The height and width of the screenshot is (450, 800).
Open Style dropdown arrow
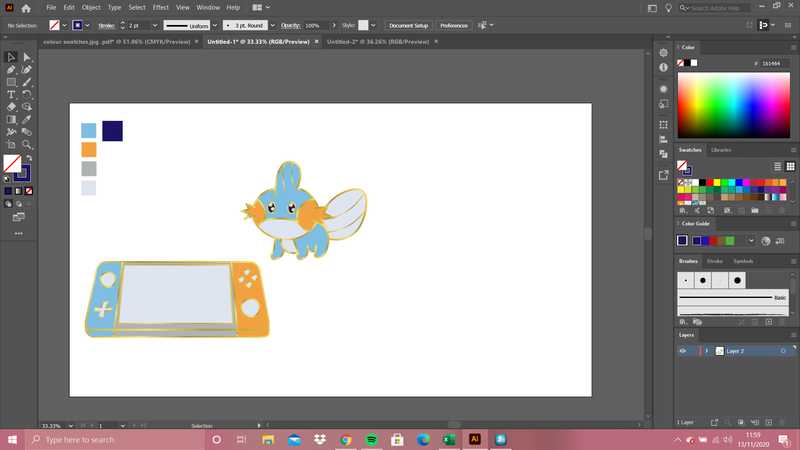[373, 25]
